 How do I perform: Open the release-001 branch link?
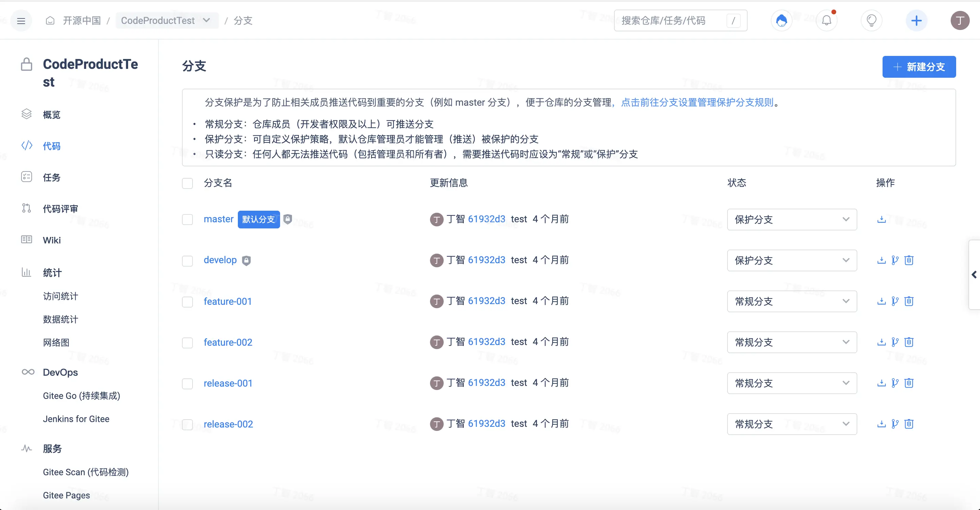click(x=228, y=383)
